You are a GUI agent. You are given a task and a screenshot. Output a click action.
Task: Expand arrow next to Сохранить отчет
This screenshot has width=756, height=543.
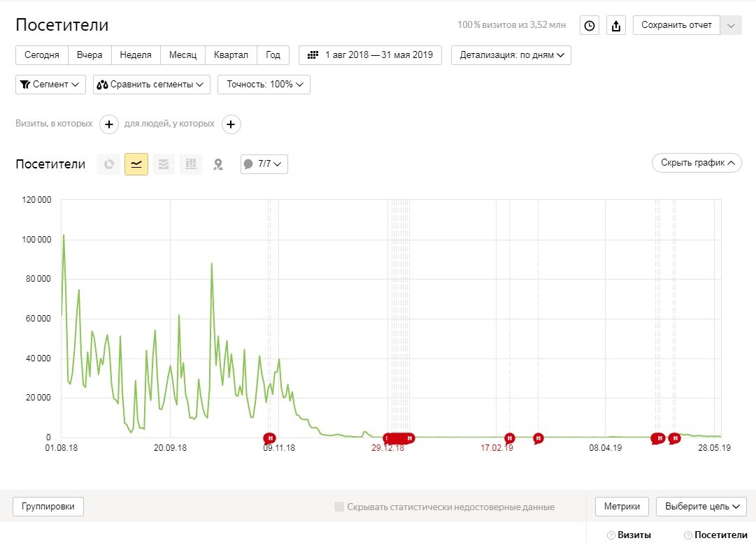(731, 26)
